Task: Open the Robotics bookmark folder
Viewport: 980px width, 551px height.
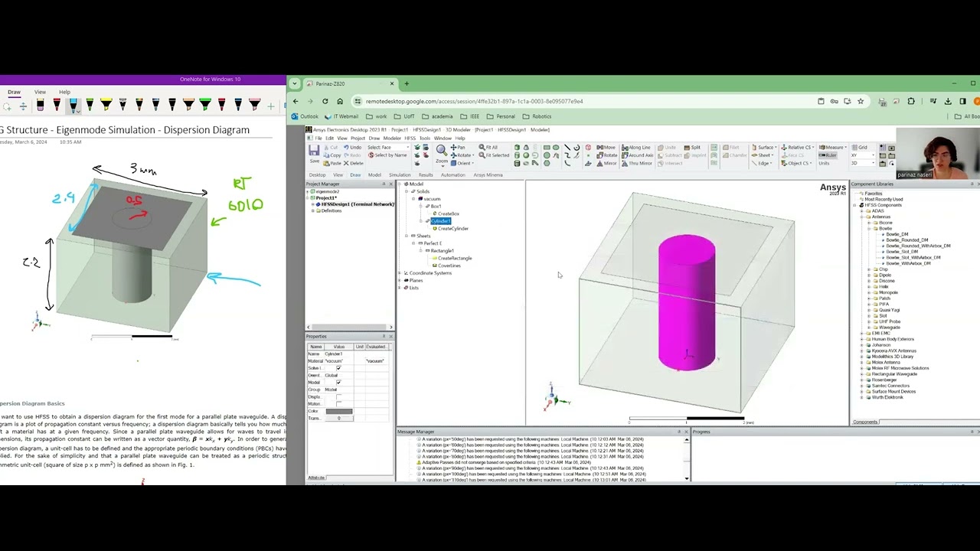Action: tap(537, 116)
